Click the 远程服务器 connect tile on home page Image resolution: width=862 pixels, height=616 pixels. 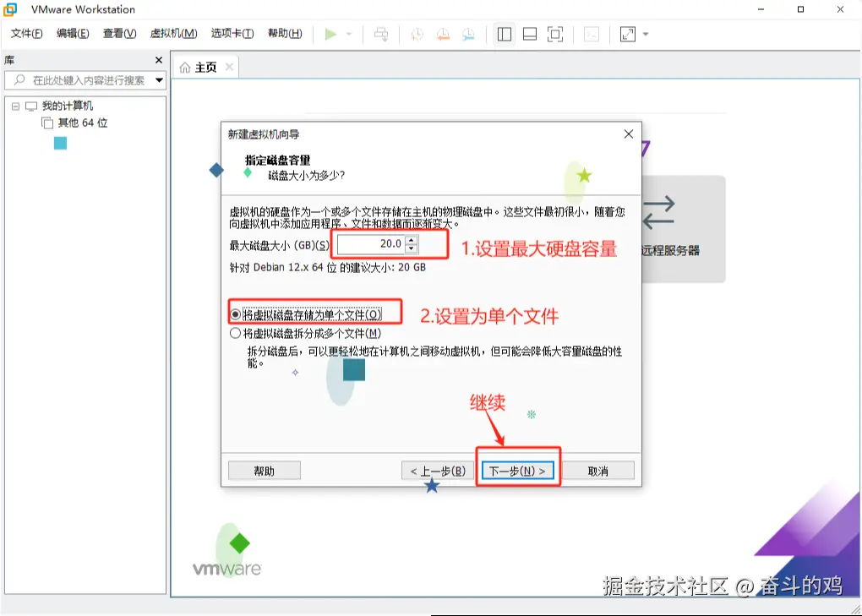pyautogui.click(x=683, y=229)
